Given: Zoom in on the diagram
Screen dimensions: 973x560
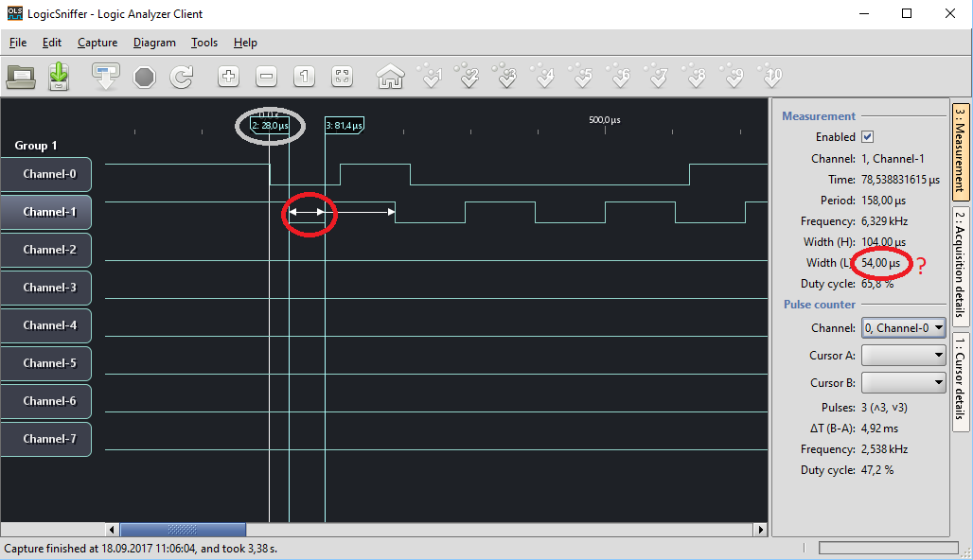Looking at the screenshot, I should (228, 77).
